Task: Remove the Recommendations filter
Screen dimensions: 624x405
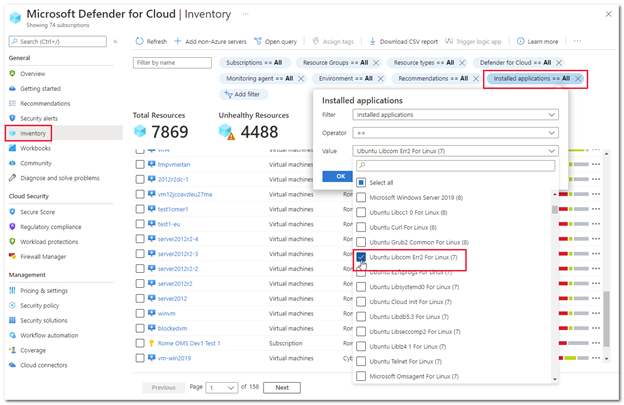Action: (x=476, y=79)
